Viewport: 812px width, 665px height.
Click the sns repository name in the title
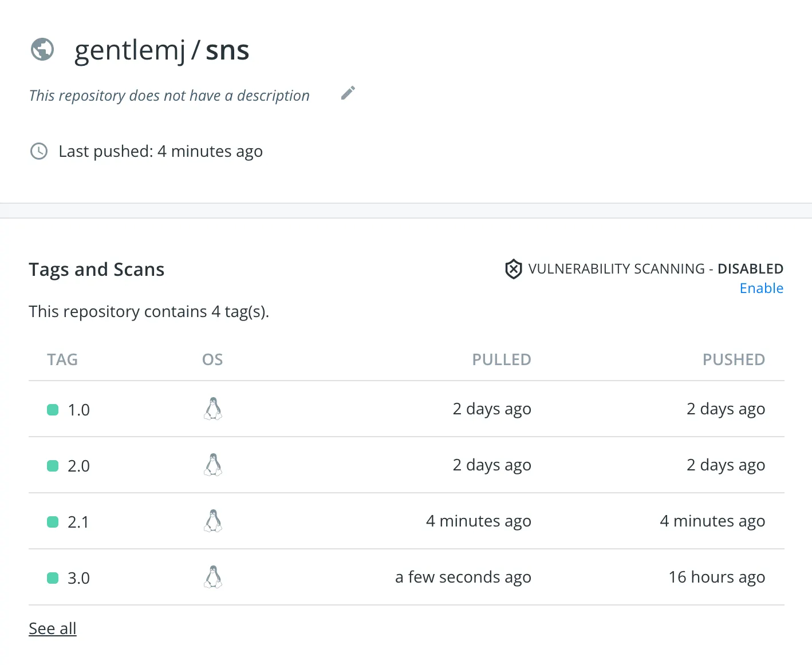(227, 50)
